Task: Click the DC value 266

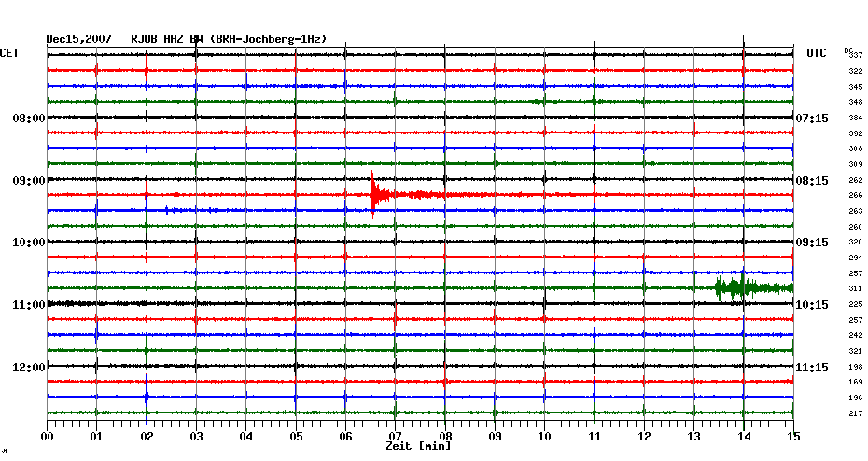Action: click(856, 196)
